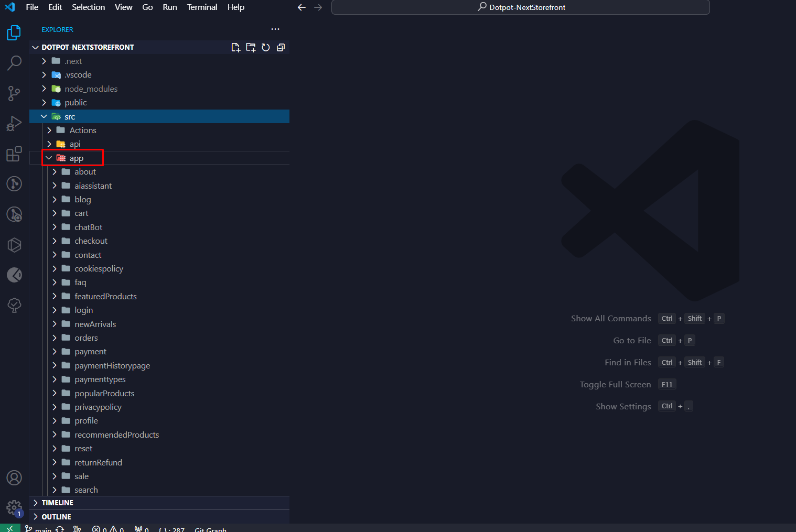Viewport: 796px width, 532px height.
Task: Click the VS Code logo icon
Action: [x=10, y=7]
